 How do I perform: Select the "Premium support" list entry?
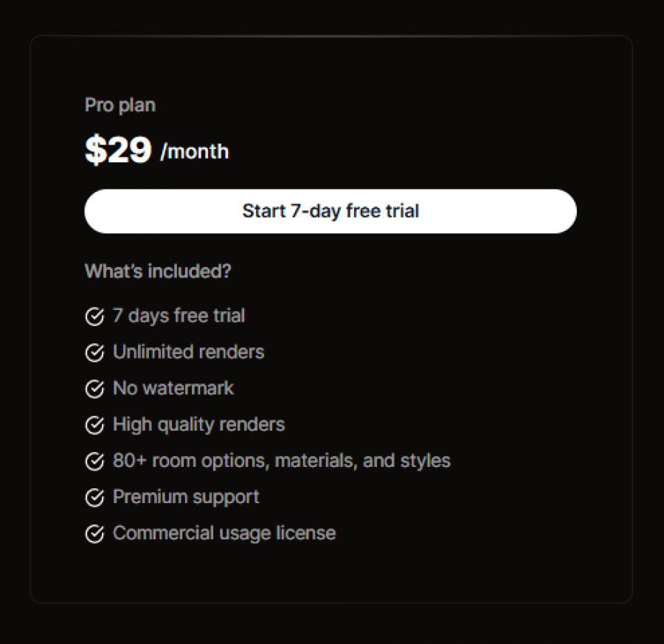185,496
